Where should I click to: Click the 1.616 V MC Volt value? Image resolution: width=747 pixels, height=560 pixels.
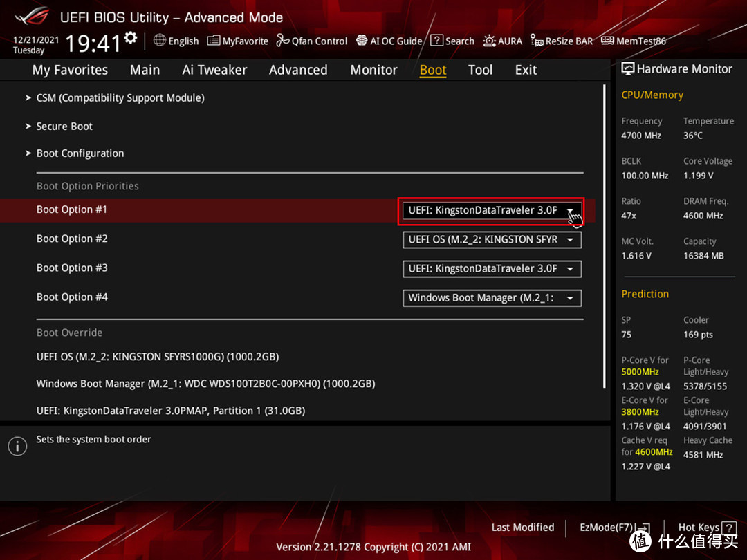[636, 256]
